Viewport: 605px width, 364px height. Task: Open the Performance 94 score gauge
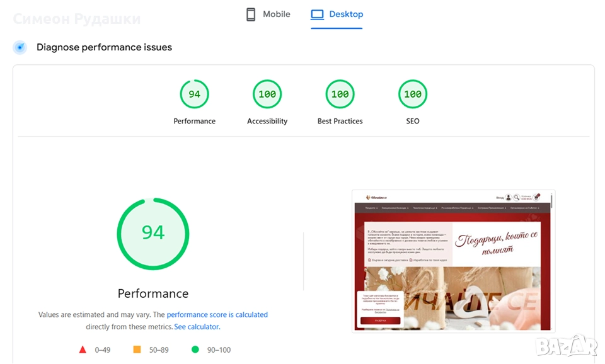click(x=194, y=94)
